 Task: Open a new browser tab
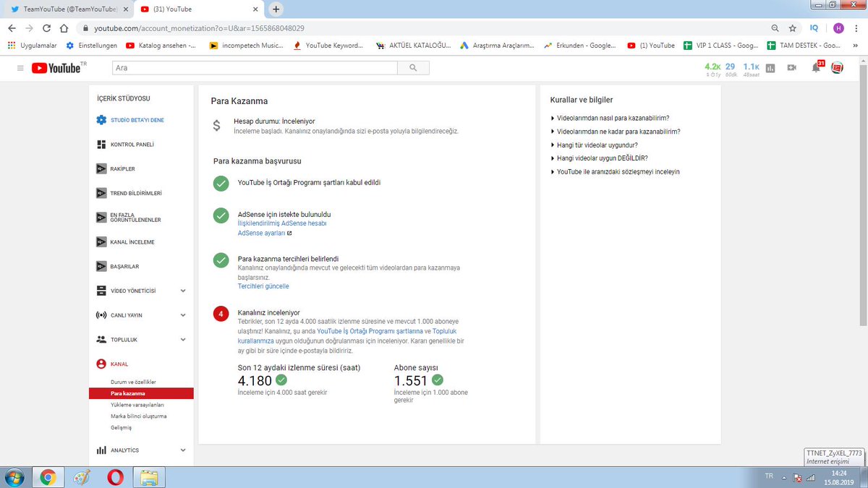(276, 9)
